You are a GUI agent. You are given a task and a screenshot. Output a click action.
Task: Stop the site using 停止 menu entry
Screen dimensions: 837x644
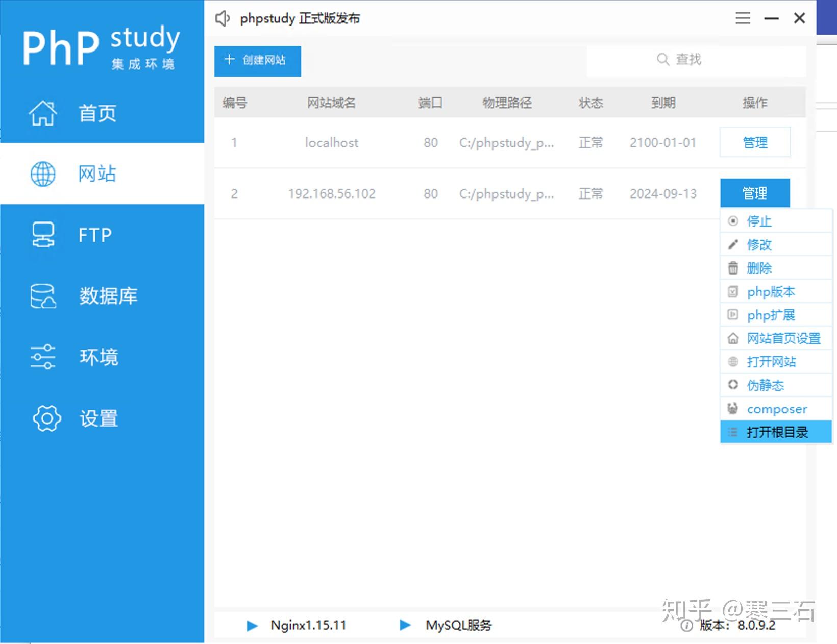click(x=759, y=221)
